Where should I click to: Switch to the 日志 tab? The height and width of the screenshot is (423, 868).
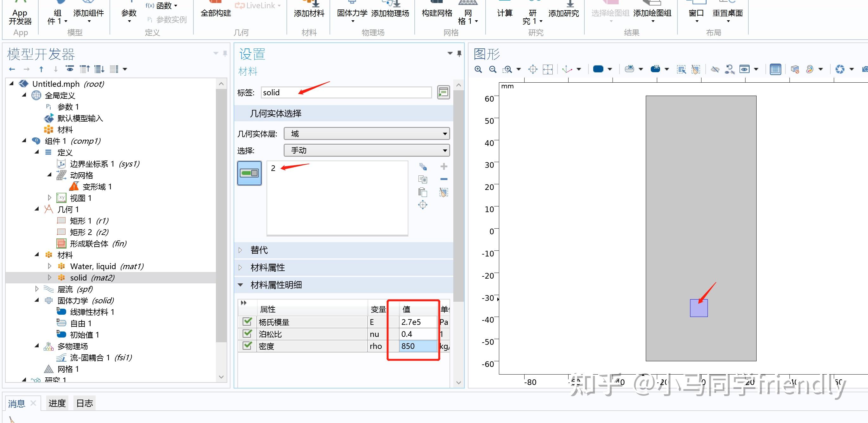coord(85,403)
